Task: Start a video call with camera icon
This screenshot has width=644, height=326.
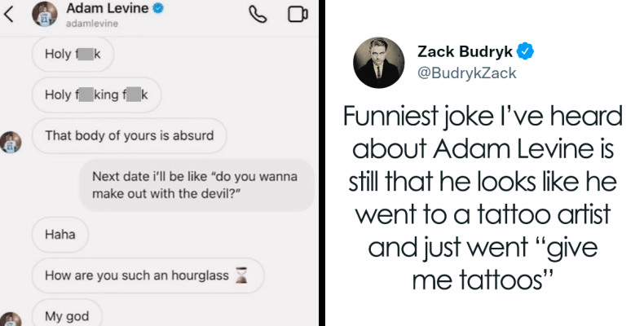Action: pyautogui.click(x=298, y=15)
